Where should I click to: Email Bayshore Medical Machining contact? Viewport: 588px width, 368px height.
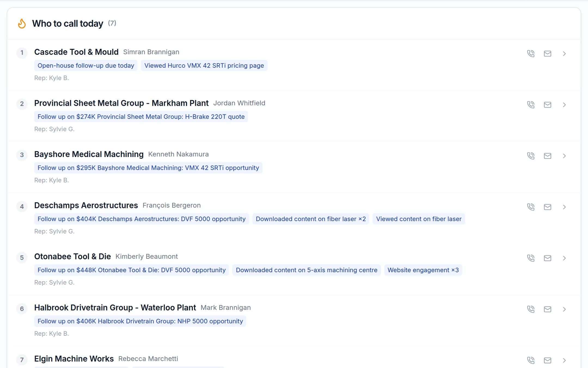coord(547,156)
